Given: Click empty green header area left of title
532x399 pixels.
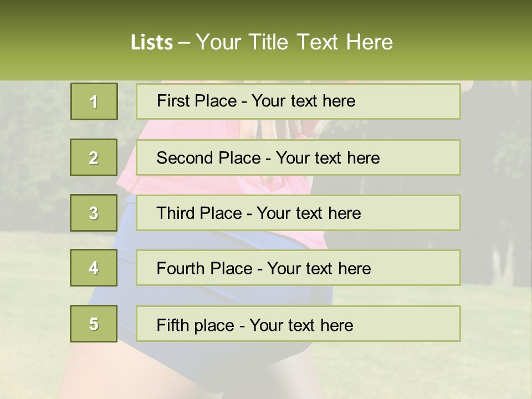Looking at the screenshot, I should (x=55, y=42).
